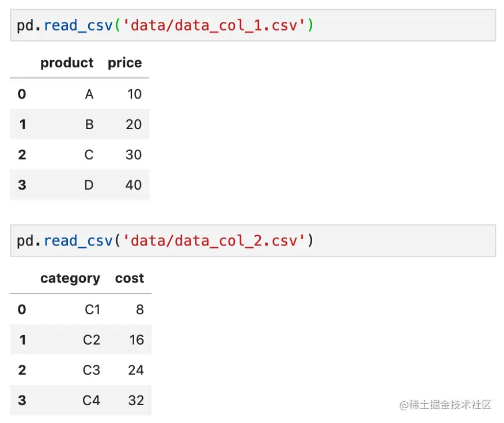Click the cost value 8
This screenshot has height=423, width=504.
pos(140,309)
